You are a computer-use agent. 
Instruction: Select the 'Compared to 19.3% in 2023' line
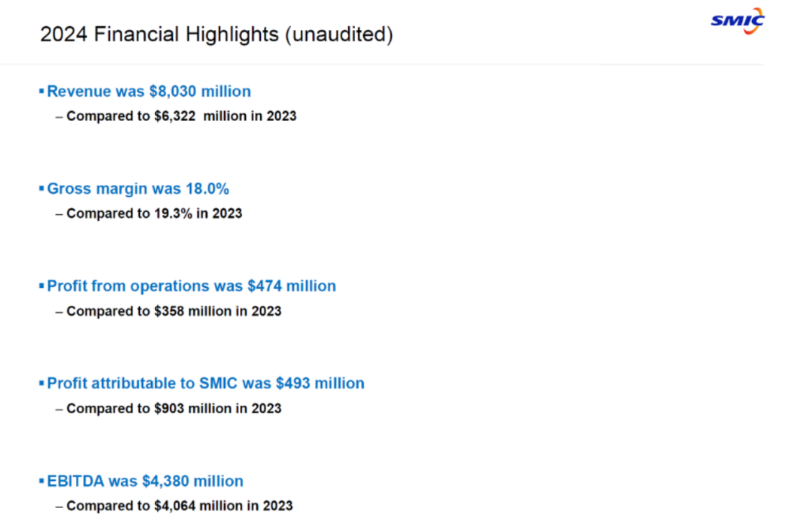[x=154, y=213]
